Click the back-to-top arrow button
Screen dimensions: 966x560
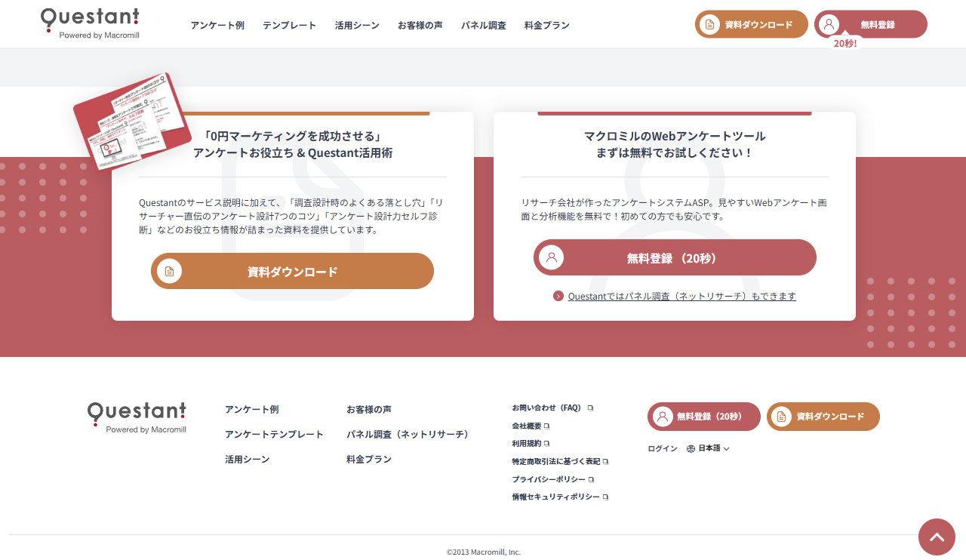click(937, 537)
